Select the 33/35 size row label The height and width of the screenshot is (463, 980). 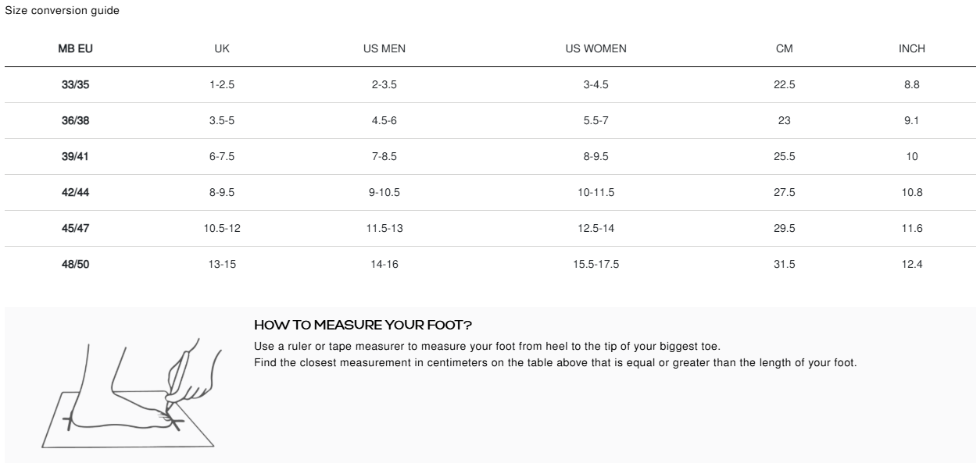click(x=76, y=84)
